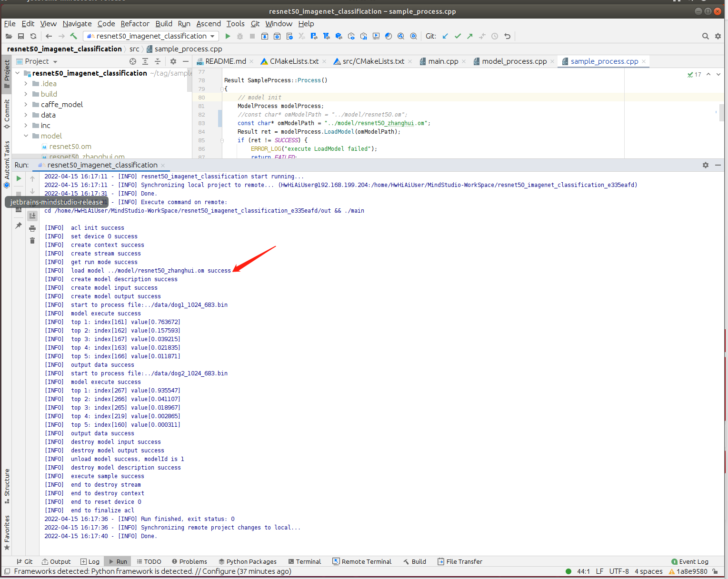The width and height of the screenshot is (728, 579).
Task: Show Git history clock icon
Action: coord(495,36)
